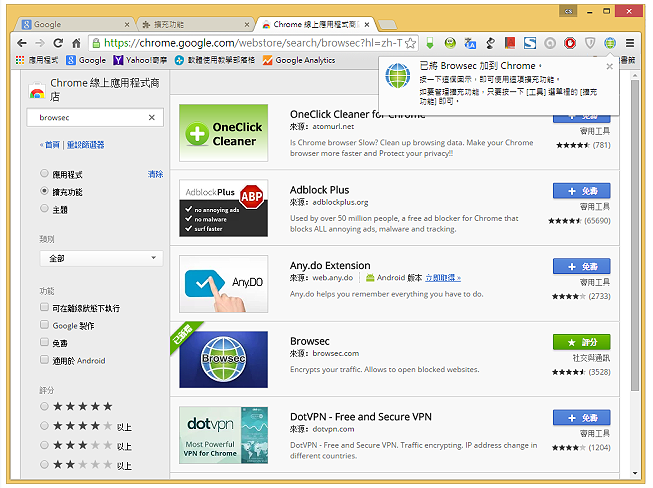Add DotVPN with the free button
Screen dimensions: 653x488
point(582,417)
